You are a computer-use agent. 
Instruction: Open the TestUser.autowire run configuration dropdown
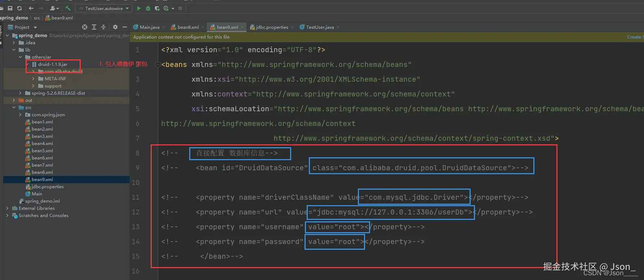pyautogui.click(x=103, y=8)
